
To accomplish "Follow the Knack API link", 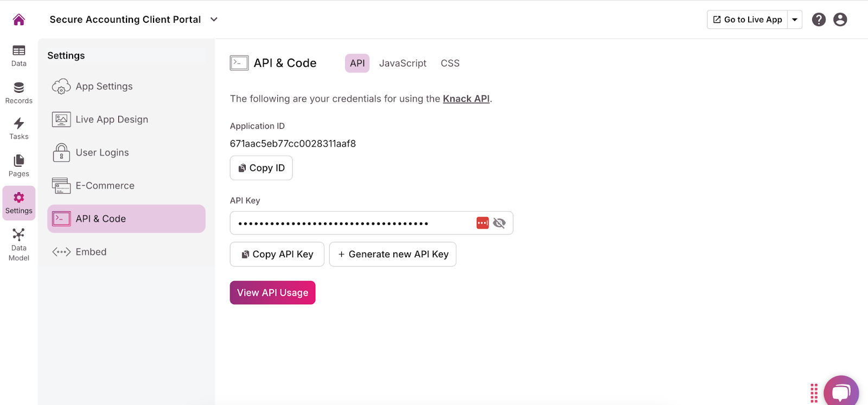I will [466, 99].
